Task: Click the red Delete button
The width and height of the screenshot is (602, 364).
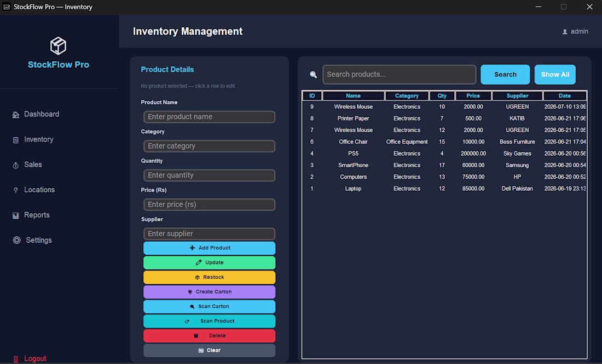Action: [x=209, y=336]
